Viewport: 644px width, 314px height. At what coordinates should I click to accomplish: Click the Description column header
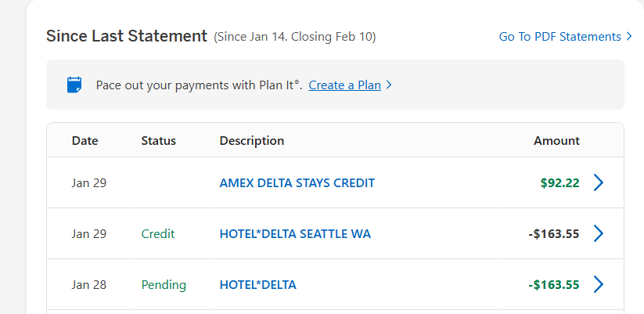coord(251,141)
